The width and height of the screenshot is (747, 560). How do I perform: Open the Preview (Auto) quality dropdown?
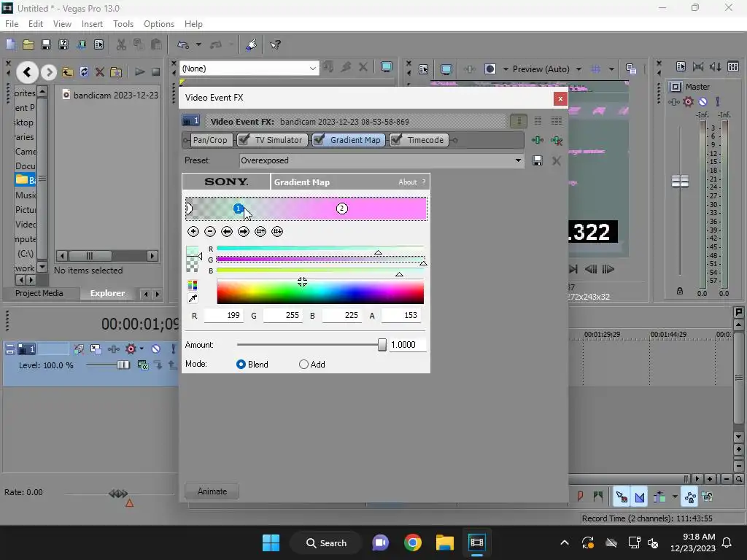coord(578,69)
